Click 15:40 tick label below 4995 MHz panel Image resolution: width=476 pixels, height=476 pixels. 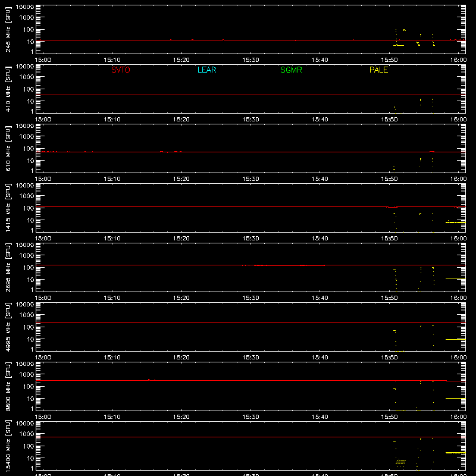click(320, 358)
